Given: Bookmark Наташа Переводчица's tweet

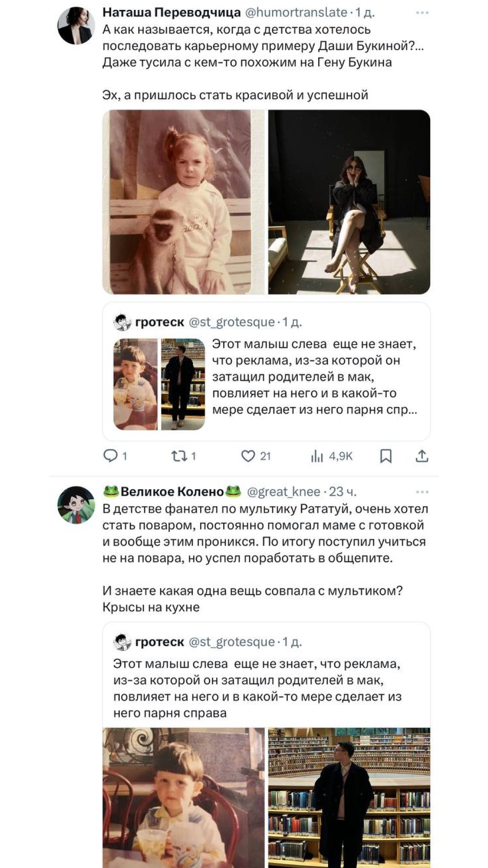Looking at the screenshot, I should [385, 456].
